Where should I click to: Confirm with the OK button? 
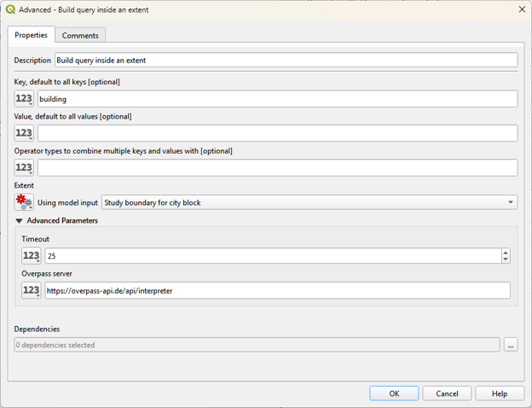pos(394,393)
